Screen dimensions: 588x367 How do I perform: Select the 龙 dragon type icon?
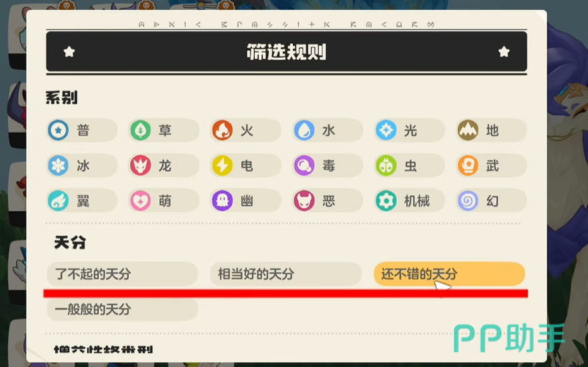[x=140, y=166]
